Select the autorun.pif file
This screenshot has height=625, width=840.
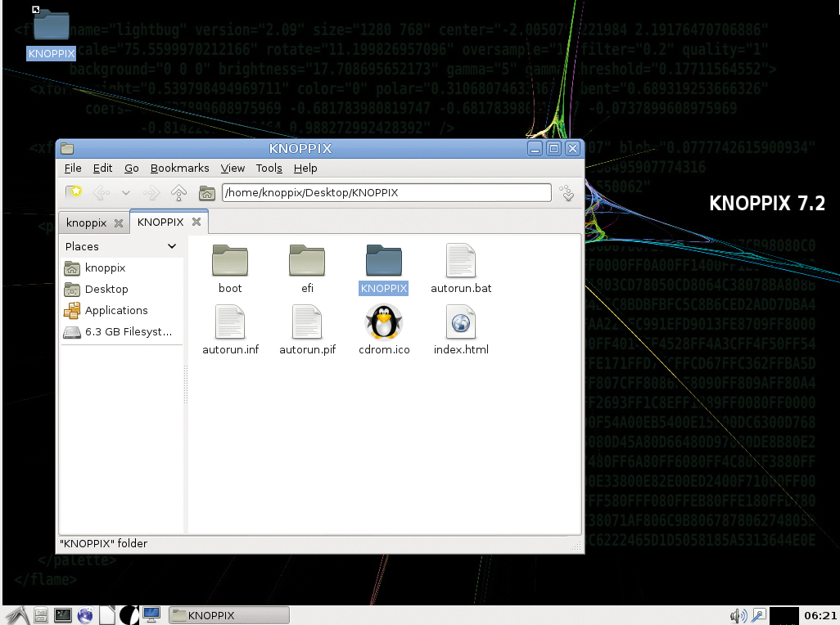(308, 330)
